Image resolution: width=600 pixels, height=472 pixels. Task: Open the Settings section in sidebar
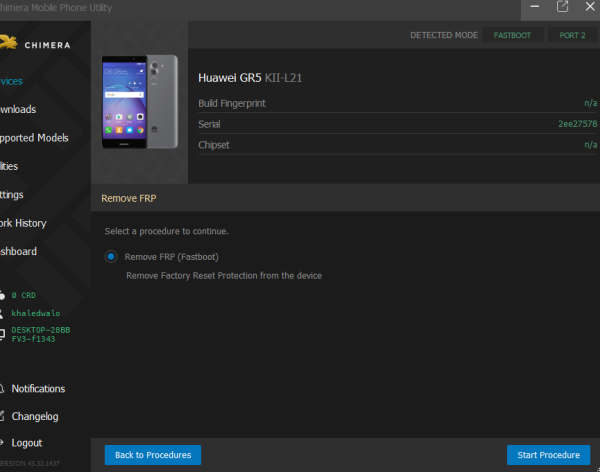[x=11, y=195]
